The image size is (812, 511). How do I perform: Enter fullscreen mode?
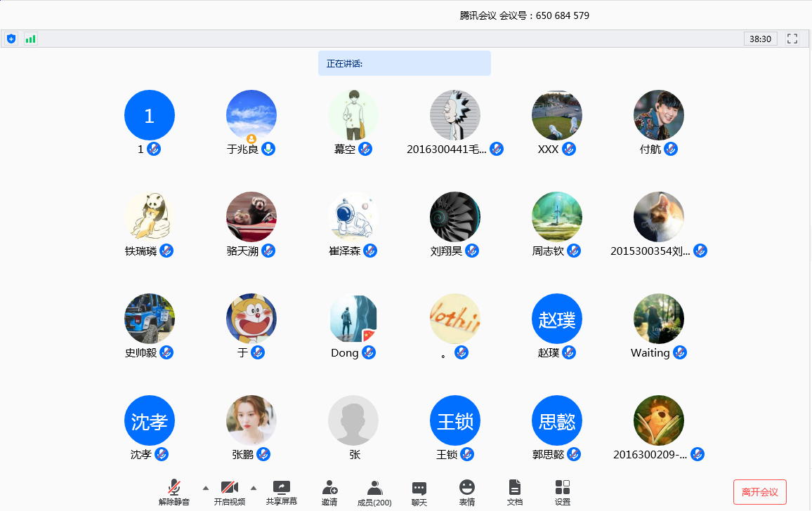tap(792, 39)
